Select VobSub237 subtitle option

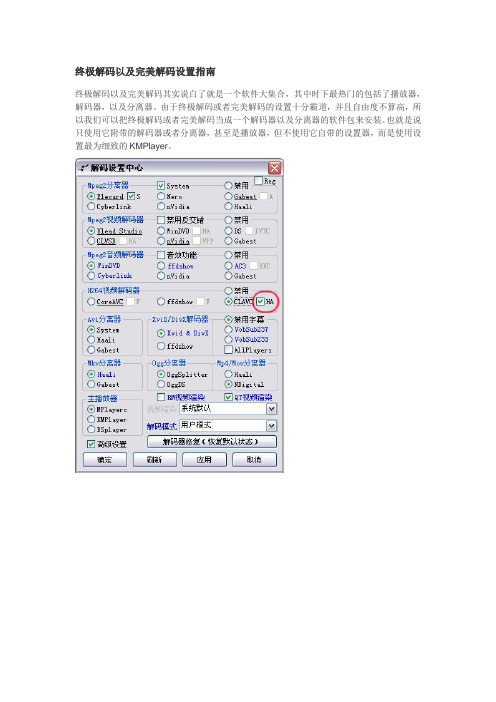(228, 330)
